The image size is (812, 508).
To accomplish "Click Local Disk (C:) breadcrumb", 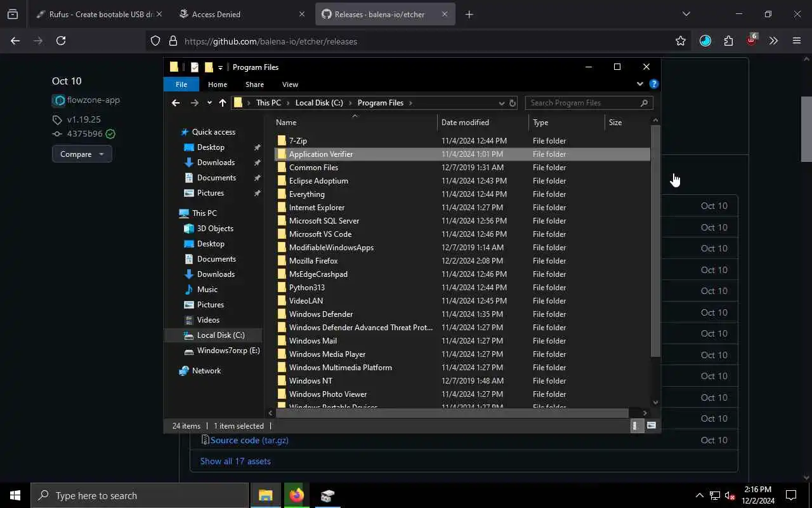I will pos(319,103).
